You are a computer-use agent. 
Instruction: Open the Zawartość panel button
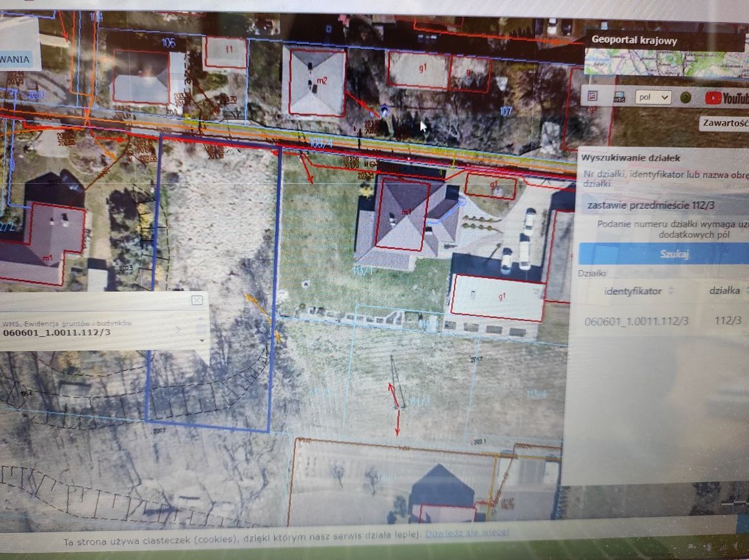tap(724, 123)
